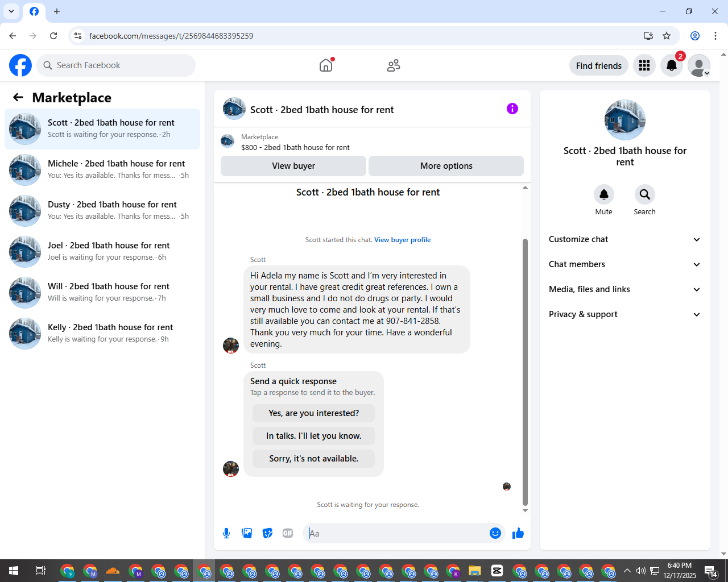This screenshot has width=728, height=582.
Task: Click the More options button
Action: 446,166
